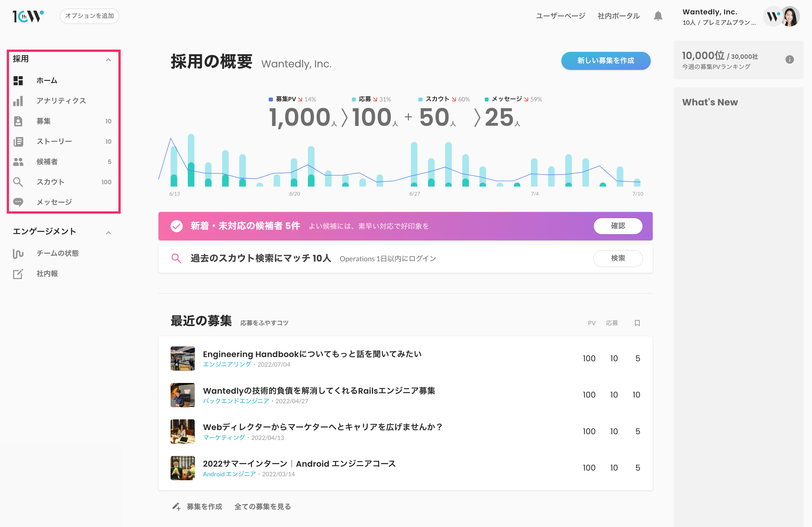The width and height of the screenshot is (812, 527).
Task: Click 応募をふやすコツ link
Action: click(x=264, y=323)
